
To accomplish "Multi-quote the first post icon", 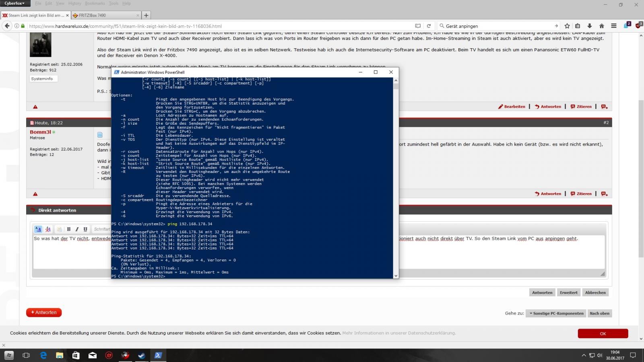I will pyautogui.click(x=604, y=107).
